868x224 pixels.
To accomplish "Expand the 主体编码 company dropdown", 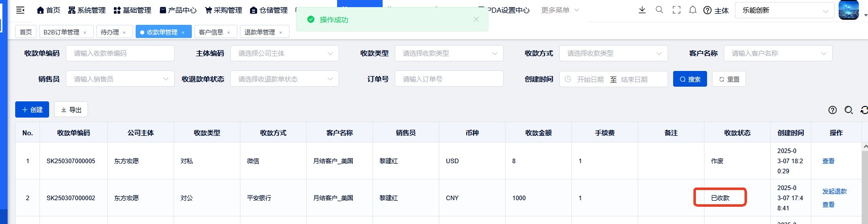I will (x=284, y=53).
